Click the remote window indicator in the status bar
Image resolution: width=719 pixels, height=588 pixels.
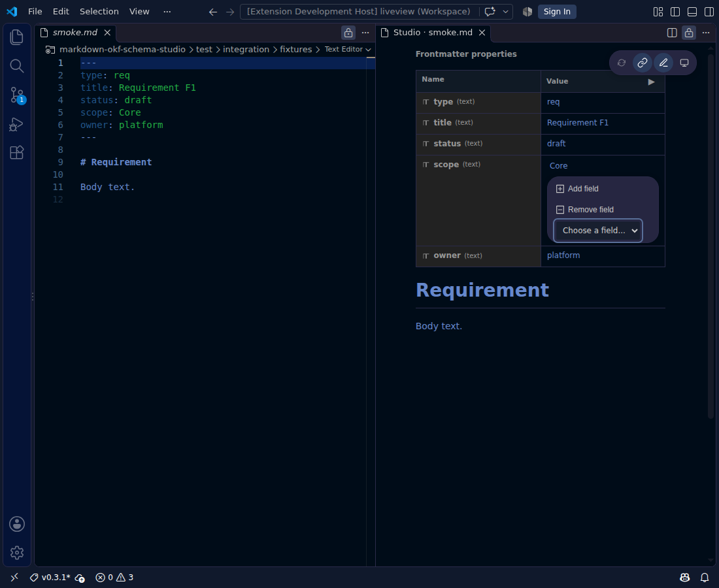14,577
